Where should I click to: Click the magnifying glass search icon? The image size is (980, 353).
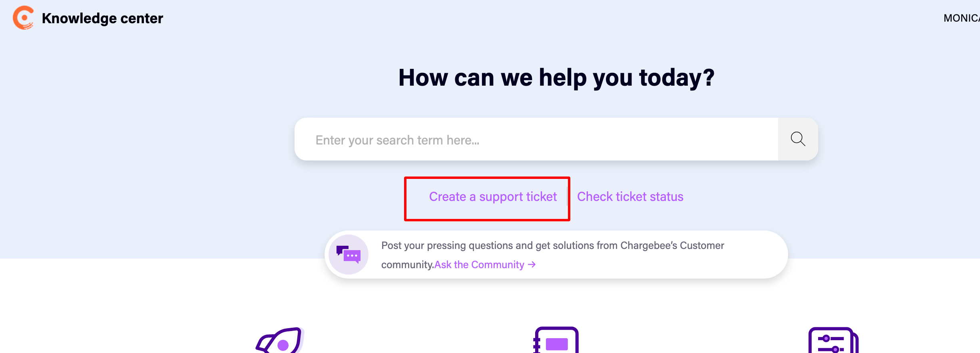(x=798, y=139)
